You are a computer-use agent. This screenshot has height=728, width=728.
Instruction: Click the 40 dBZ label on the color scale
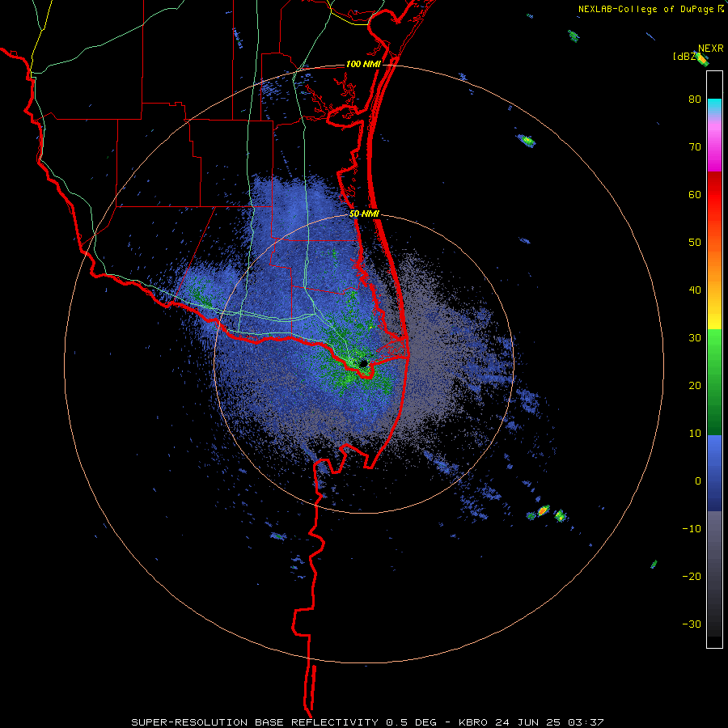695,290
